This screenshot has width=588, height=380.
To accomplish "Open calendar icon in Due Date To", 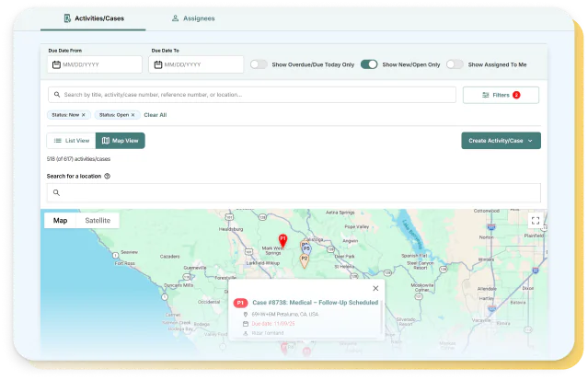I will (158, 64).
